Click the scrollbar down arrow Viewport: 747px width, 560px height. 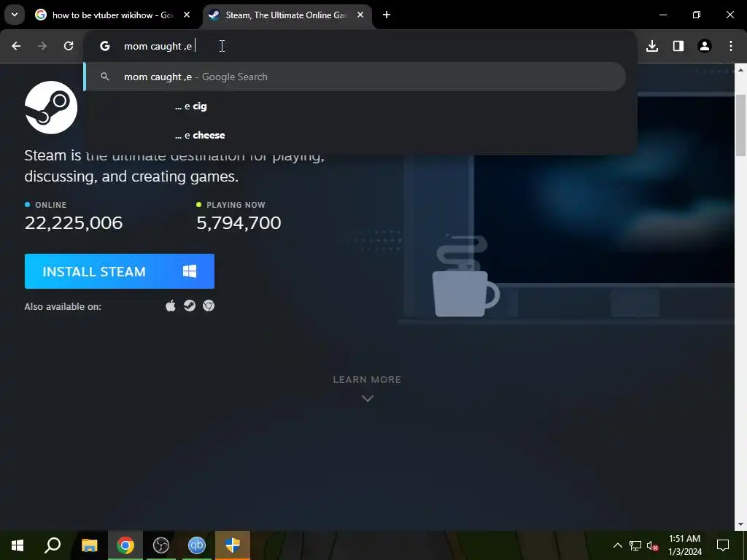point(740,525)
